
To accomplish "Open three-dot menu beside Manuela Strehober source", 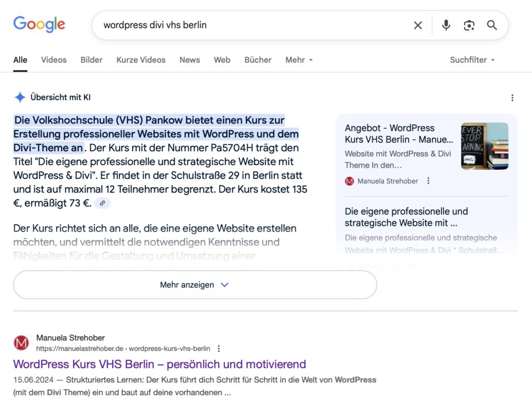I will click(x=428, y=181).
